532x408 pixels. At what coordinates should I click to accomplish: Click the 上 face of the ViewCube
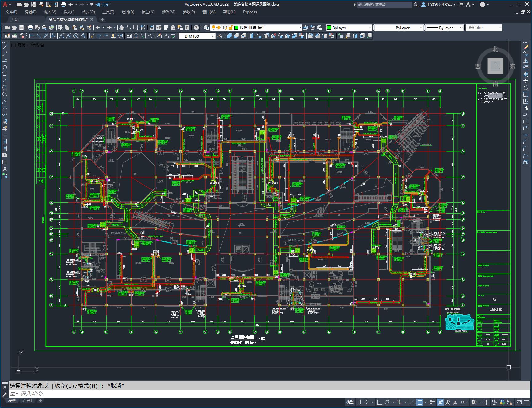[x=495, y=66]
